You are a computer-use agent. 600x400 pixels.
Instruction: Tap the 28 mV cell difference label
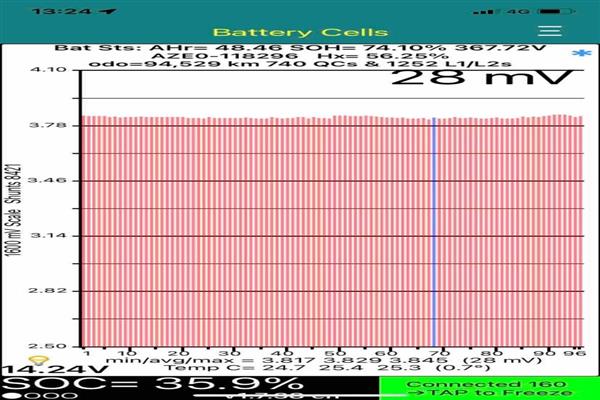coord(482,78)
